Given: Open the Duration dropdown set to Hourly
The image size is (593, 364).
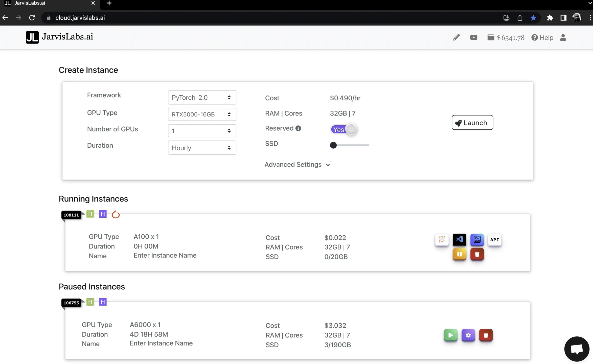Looking at the screenshot, I should 202,148.
